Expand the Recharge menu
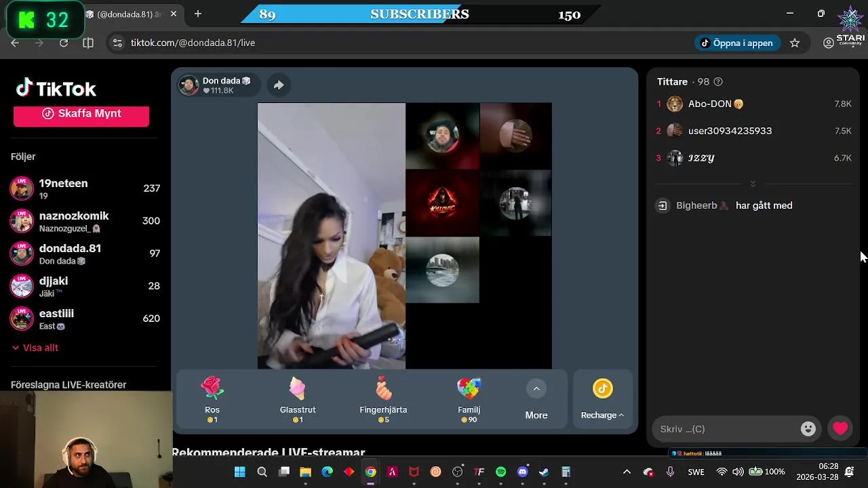Viewport: 868px width, 488px height. click(602, 400)
